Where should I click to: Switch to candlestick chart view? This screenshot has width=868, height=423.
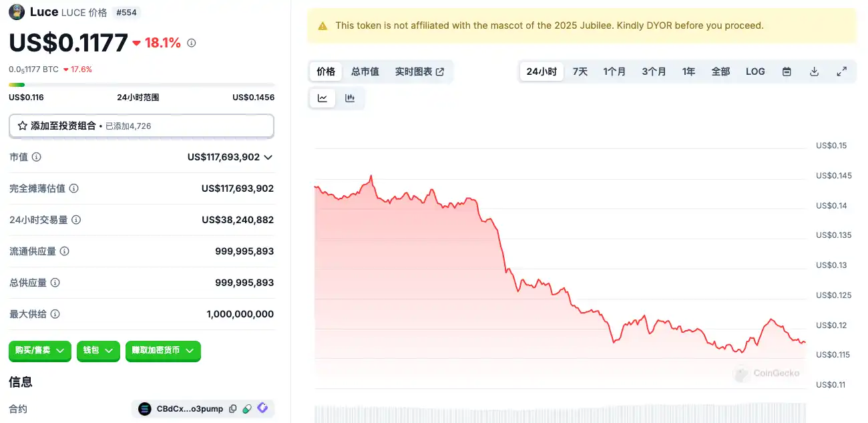[350, 98]
